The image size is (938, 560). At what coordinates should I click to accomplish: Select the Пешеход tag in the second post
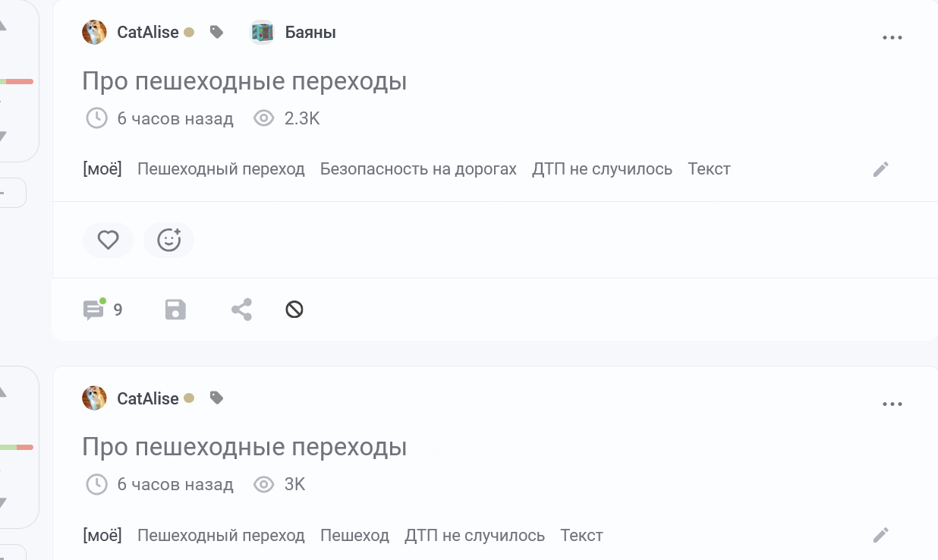pyautogui.click(x=354, y=535)
